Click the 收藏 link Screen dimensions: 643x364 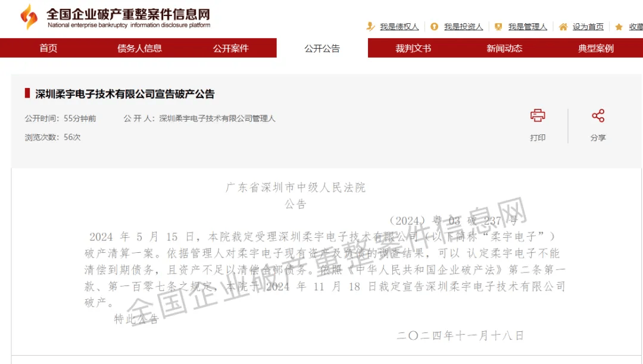[x=636, y=27]
